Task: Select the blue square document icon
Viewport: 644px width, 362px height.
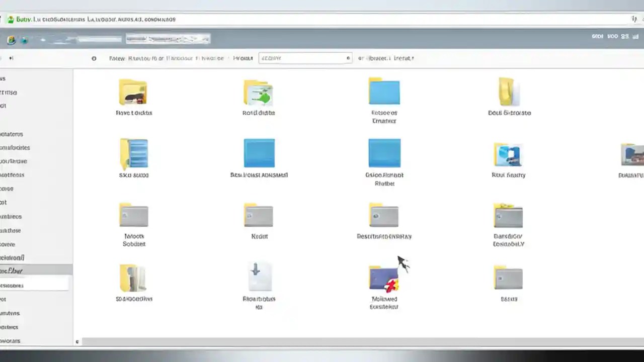Action: [x=259, y=152]
